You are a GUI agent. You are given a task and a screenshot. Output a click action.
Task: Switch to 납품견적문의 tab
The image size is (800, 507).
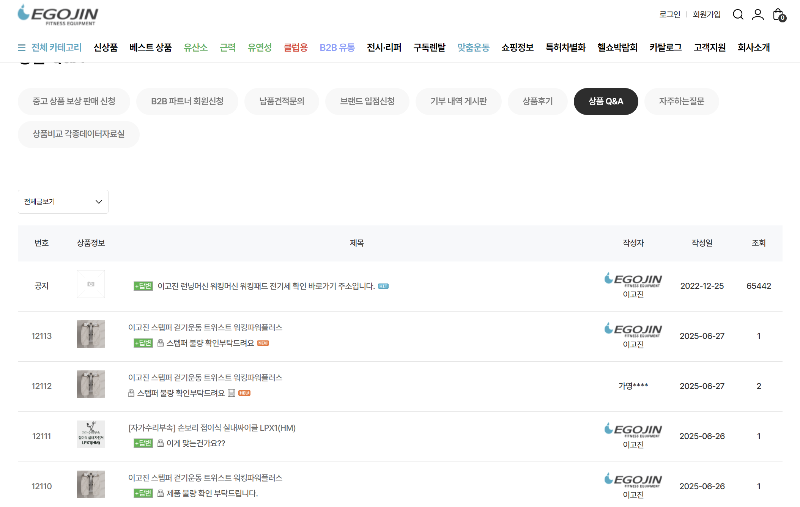(x=282, y=101)
